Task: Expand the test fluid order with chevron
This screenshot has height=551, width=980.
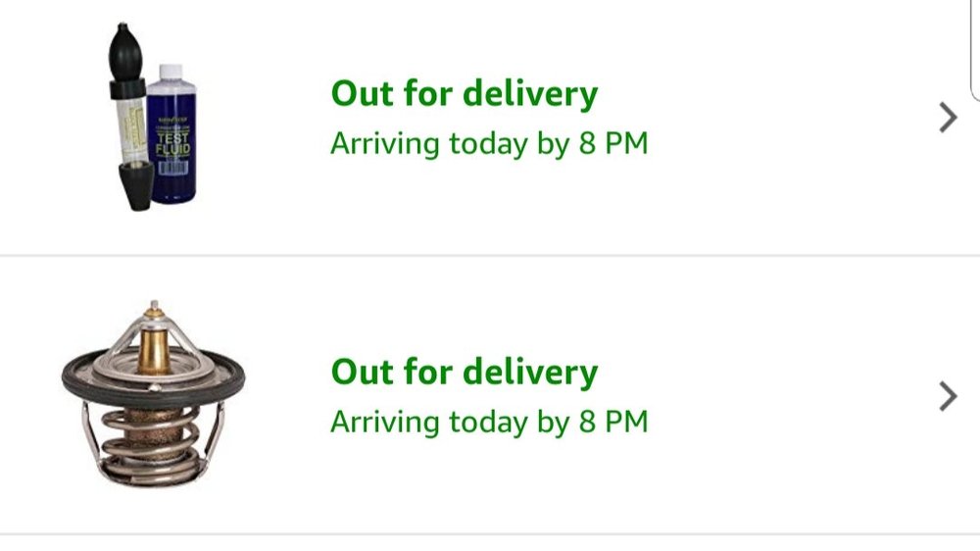Action: [x=948, y=119]
